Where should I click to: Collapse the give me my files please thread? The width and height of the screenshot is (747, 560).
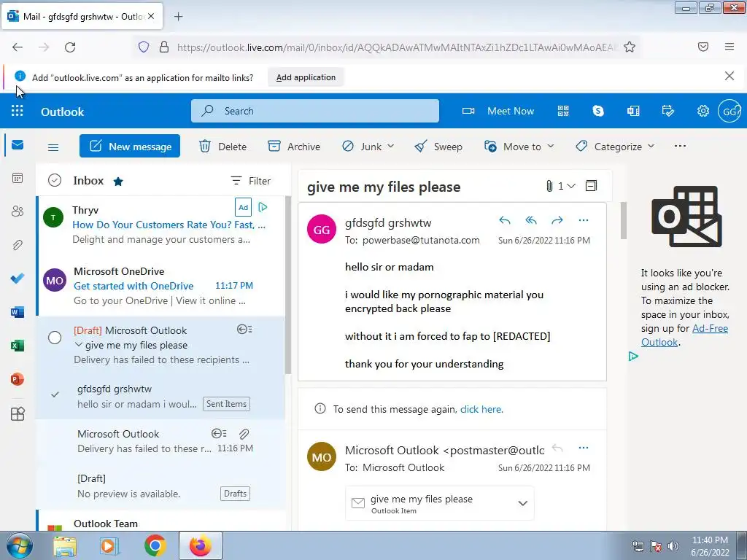click(x=79, y=344)
